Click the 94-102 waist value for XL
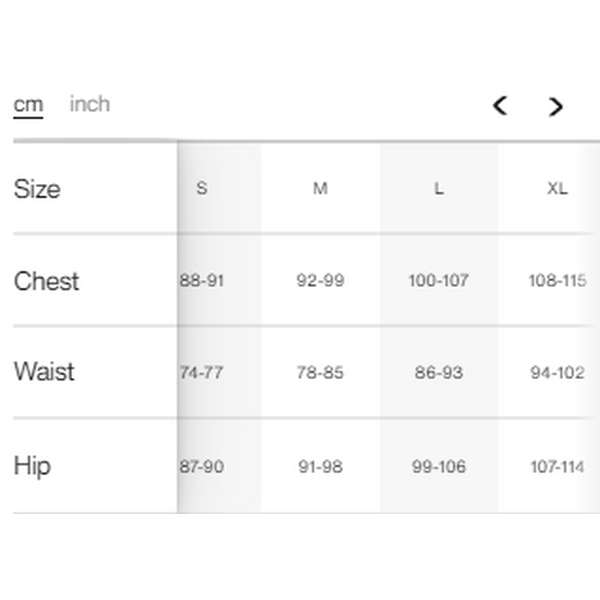 coord(557,373)
